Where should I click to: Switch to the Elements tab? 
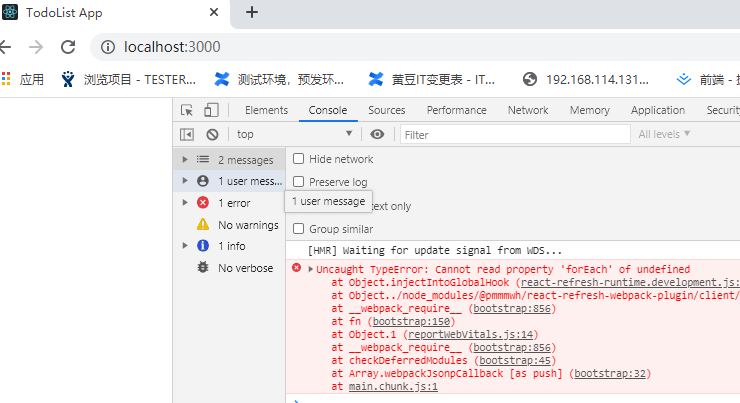[266, 110]
